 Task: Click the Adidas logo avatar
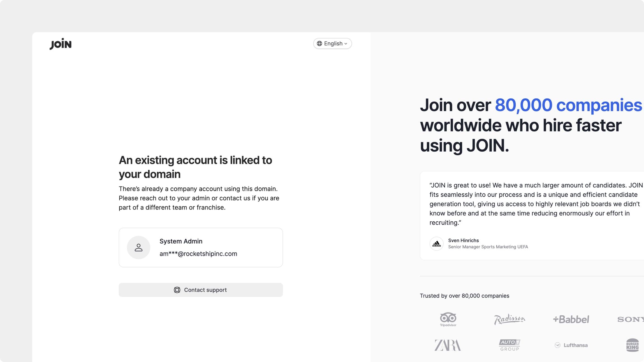click(x=436, y=244)
